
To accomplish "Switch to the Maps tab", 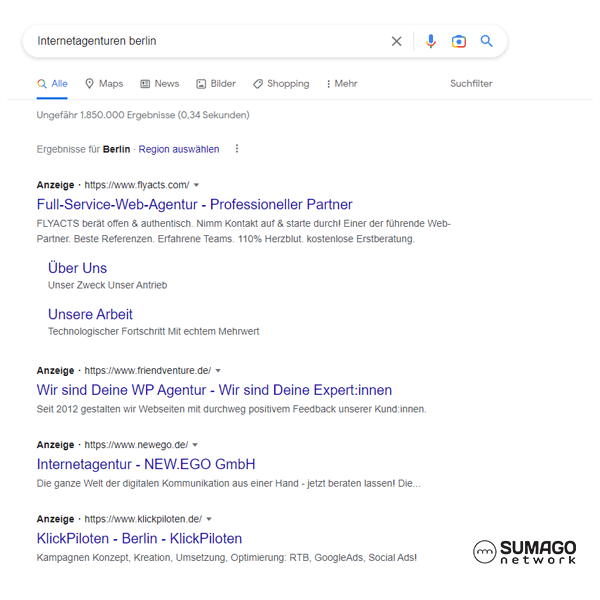I will coord(104,83).
